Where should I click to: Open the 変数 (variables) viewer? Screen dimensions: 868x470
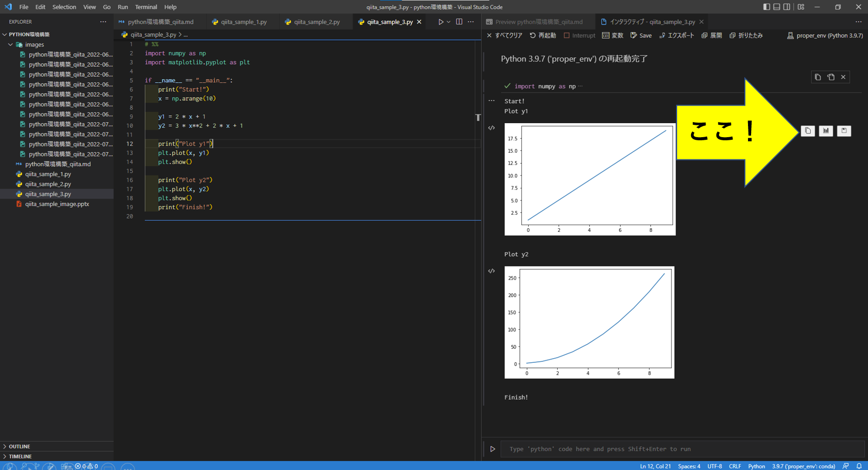[612, 35]
